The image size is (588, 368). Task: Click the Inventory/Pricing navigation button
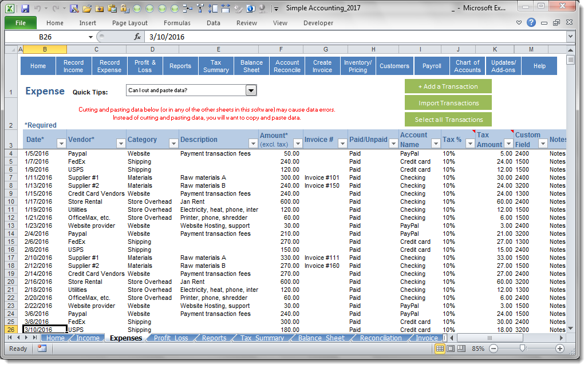coord(358,66)
